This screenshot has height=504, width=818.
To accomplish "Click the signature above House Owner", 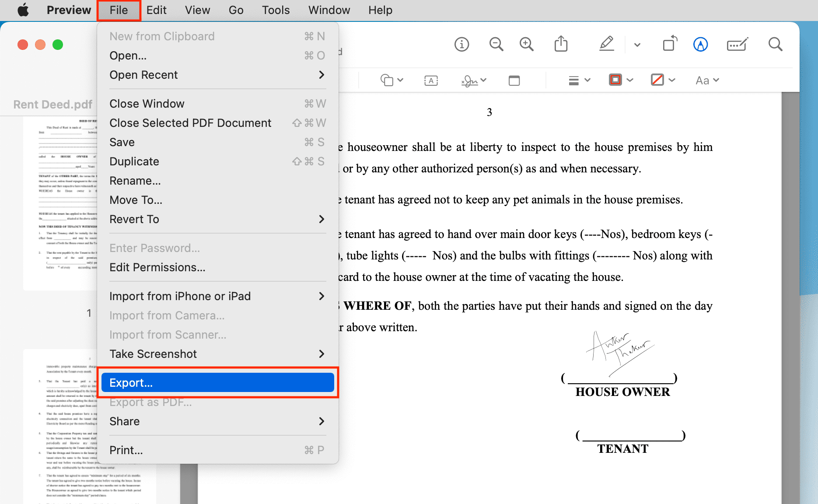I will coord(620,353).
